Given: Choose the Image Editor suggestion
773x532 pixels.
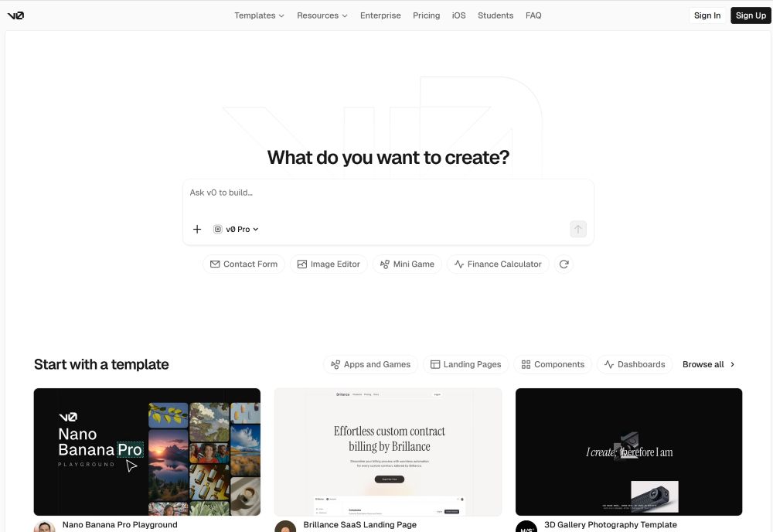Looking at the screenshot, I should pyautogui.click(x=329, y=264).
